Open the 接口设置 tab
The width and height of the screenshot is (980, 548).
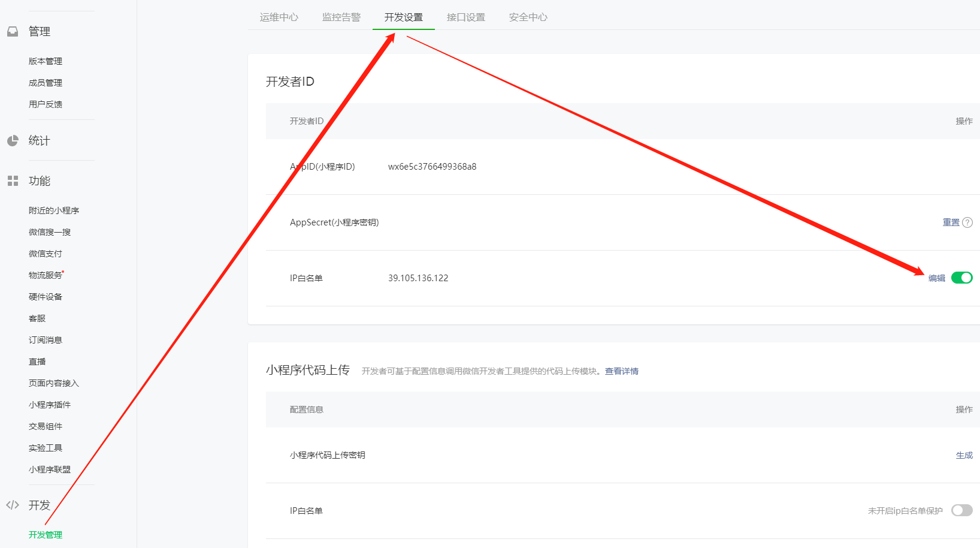pyautogui.click(x=466, y=17)
